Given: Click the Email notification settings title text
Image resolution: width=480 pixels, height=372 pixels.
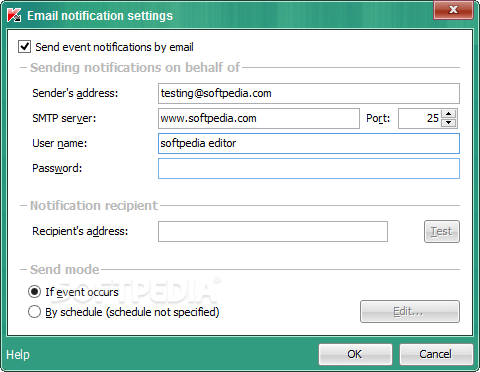Looking at the screenshot, I should (100, 16).
